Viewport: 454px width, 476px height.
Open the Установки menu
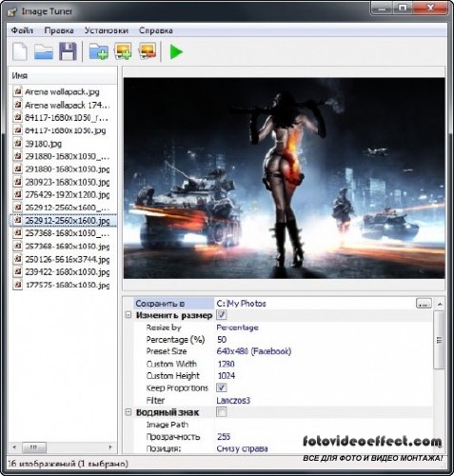pyautogui.click(x=107, y=30)
